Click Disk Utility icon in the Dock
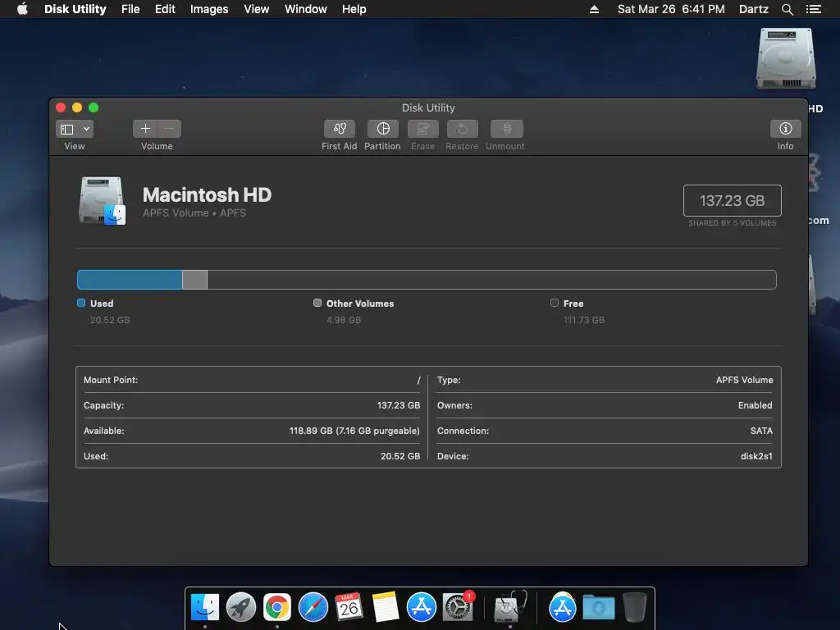Image resolution: width=840 pixels, height=630 pixels. [x=509, y=607]
